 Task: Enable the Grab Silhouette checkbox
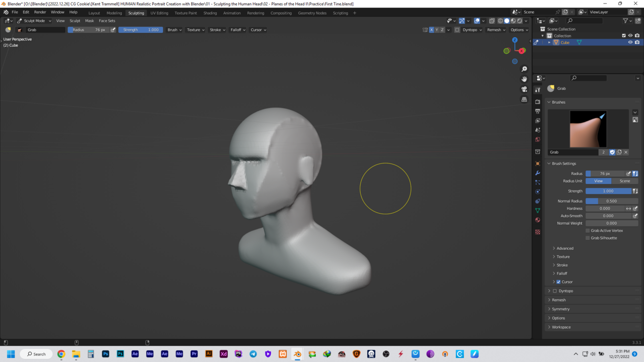pos(587,238)
